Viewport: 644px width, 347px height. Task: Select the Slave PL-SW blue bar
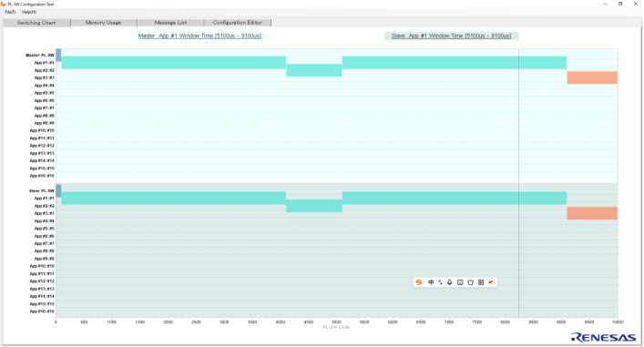(58, 190)
